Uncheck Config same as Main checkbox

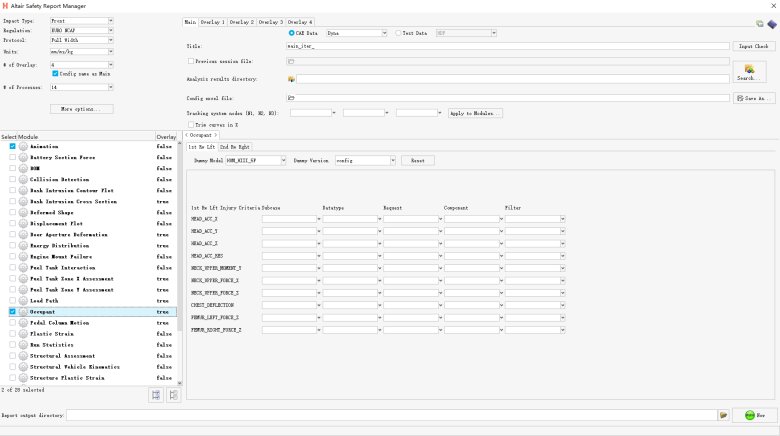point(55,73)
